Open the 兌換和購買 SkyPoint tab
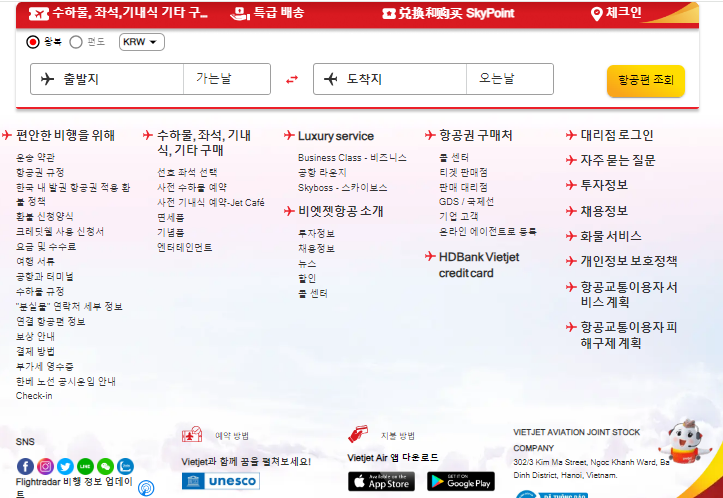Image resolution: width=723 pixels, height=498 pixels. (x=448, y=13)
